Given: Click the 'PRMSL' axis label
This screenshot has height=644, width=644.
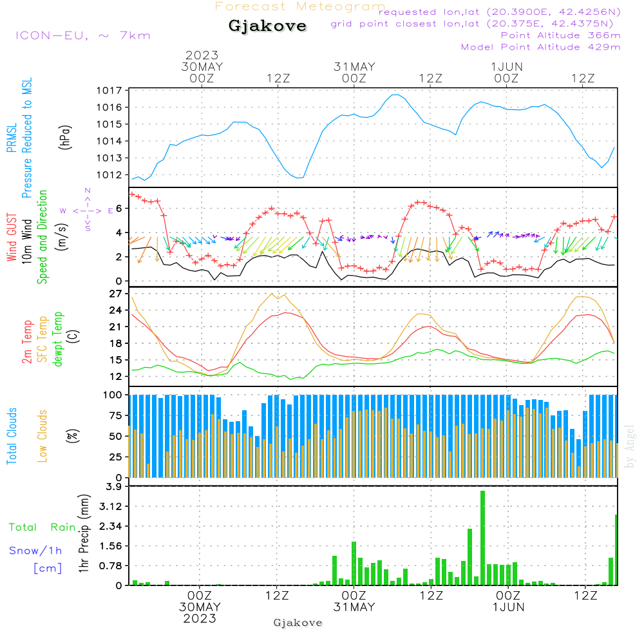Looking at the screenshot, I should point(12,138).
